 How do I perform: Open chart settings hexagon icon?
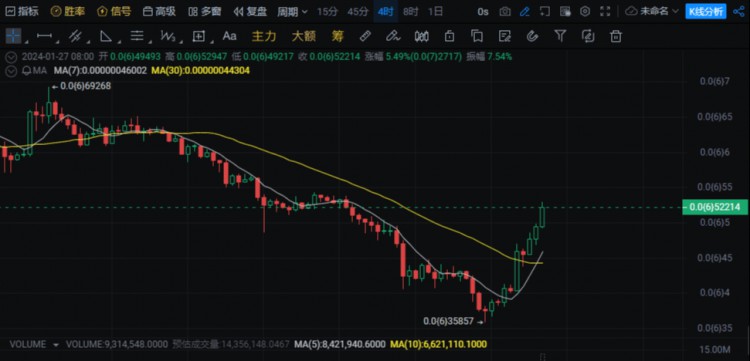(x=585, y=11)
